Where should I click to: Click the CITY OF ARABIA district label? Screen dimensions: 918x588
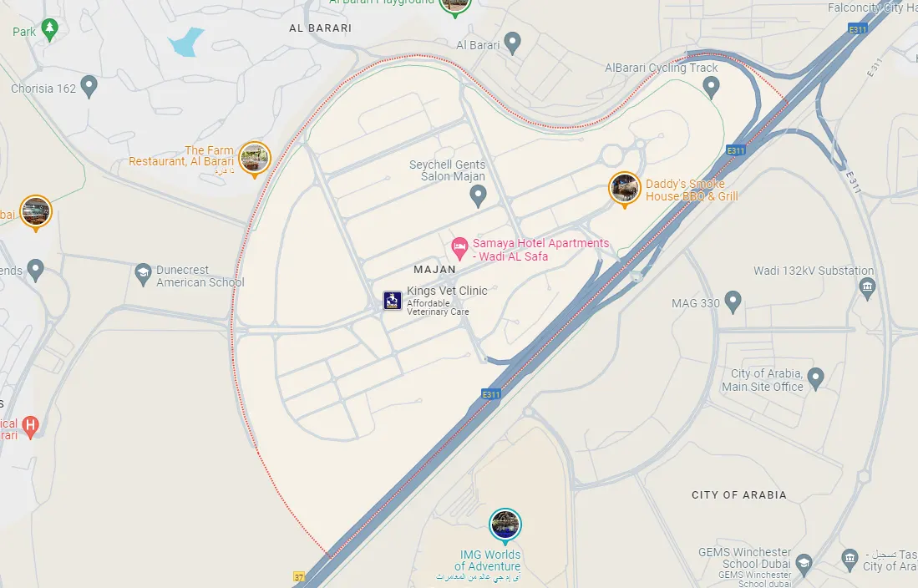click(739, 495)
